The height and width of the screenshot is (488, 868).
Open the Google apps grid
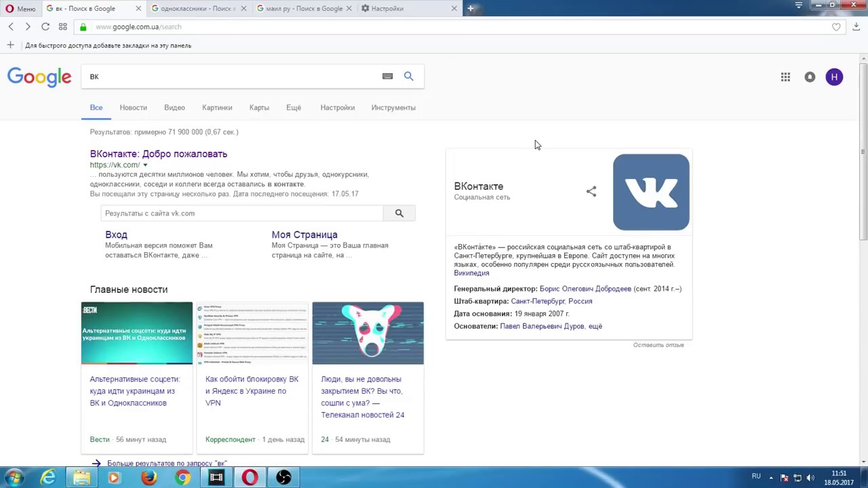(x=785, y=77)
